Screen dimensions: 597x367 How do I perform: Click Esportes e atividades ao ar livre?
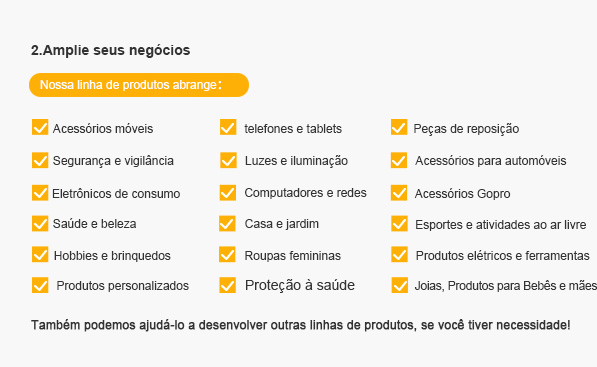point(500,225)
